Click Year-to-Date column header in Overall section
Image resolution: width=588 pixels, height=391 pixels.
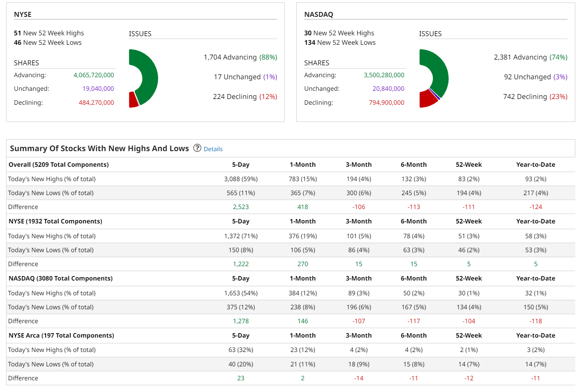[536, 165]
